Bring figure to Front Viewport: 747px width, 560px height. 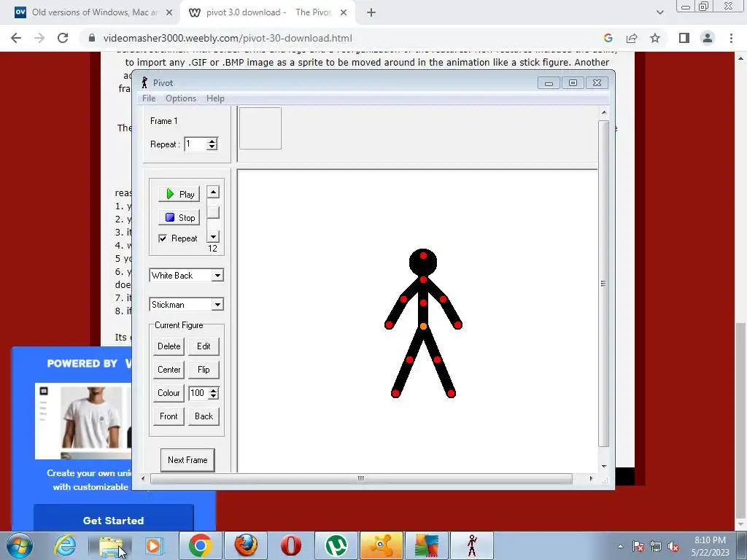pos(169,416)
